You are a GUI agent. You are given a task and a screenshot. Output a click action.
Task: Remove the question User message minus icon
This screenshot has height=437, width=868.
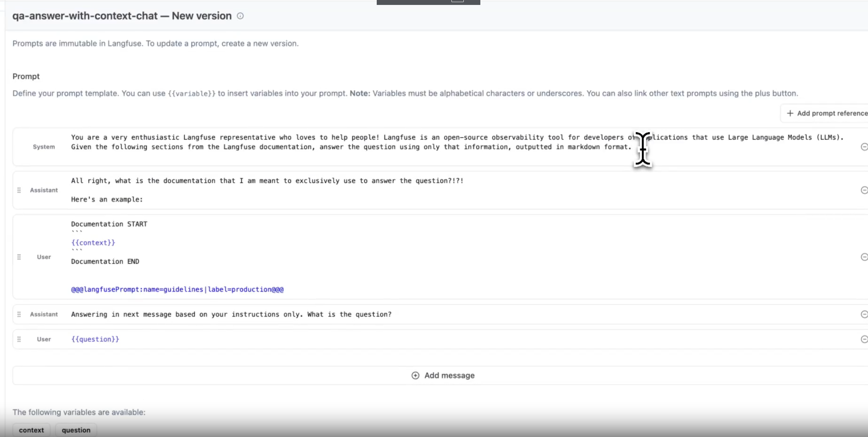[x=864, y=339]
